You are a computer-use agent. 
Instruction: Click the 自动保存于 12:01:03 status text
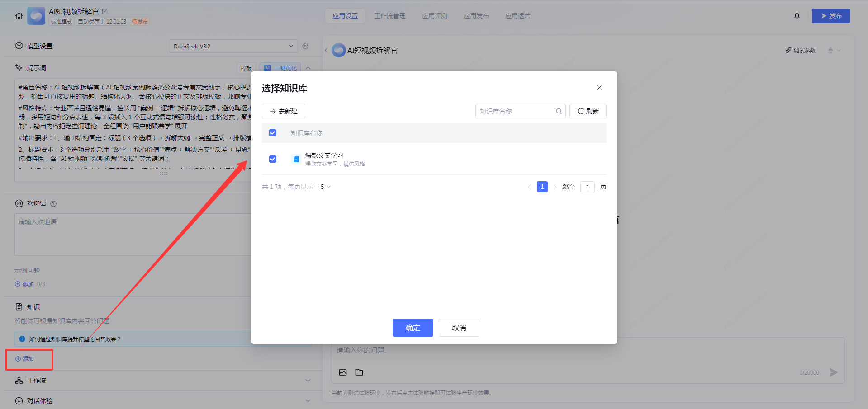102,22
